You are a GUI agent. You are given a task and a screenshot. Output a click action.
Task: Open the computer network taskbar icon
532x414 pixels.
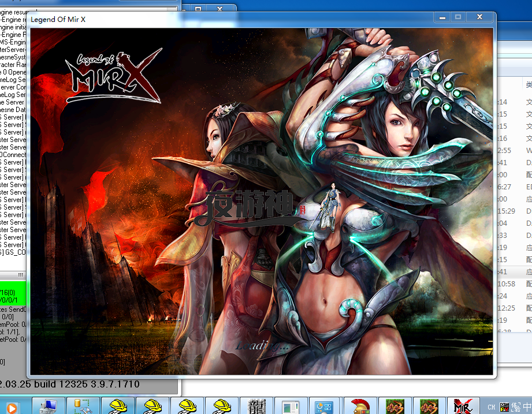pos(48,406)
